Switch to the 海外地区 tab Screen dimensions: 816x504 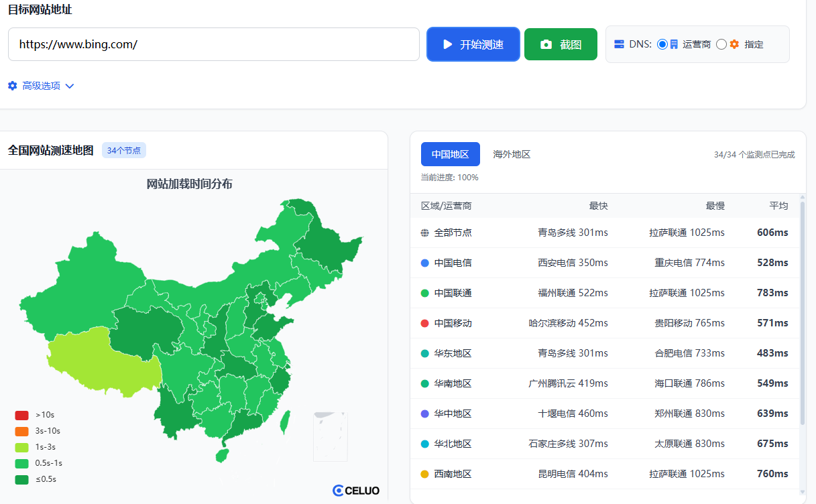click(x=512, y=154)
